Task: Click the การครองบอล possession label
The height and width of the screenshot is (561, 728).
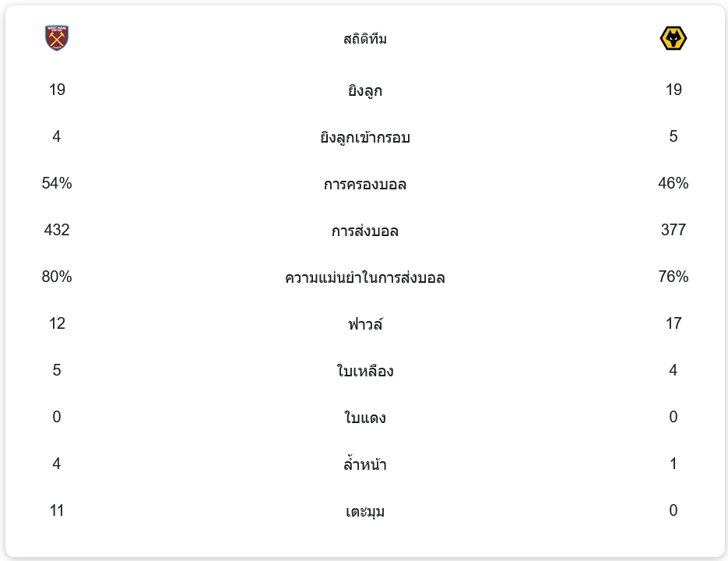Action: [364, 185]
